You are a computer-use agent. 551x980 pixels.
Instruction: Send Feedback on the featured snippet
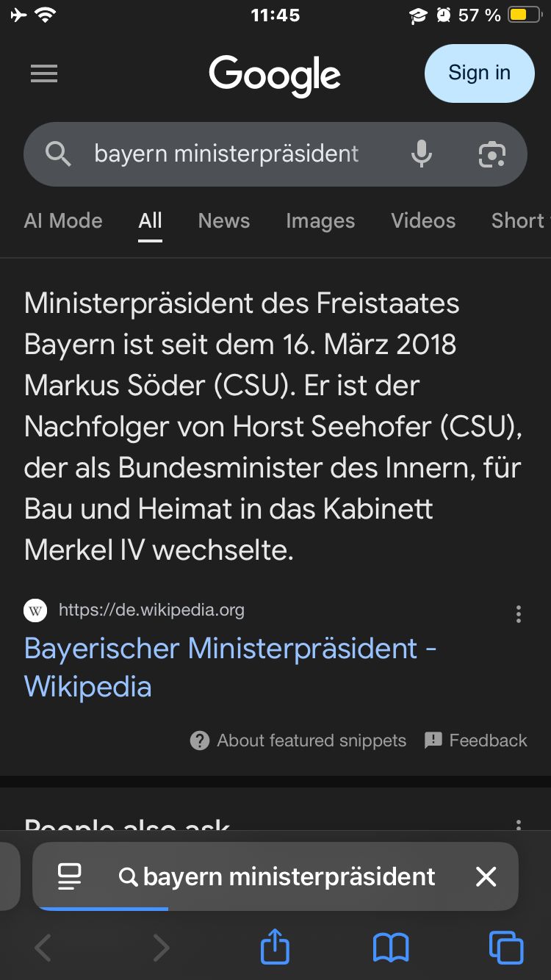point(476,741)
